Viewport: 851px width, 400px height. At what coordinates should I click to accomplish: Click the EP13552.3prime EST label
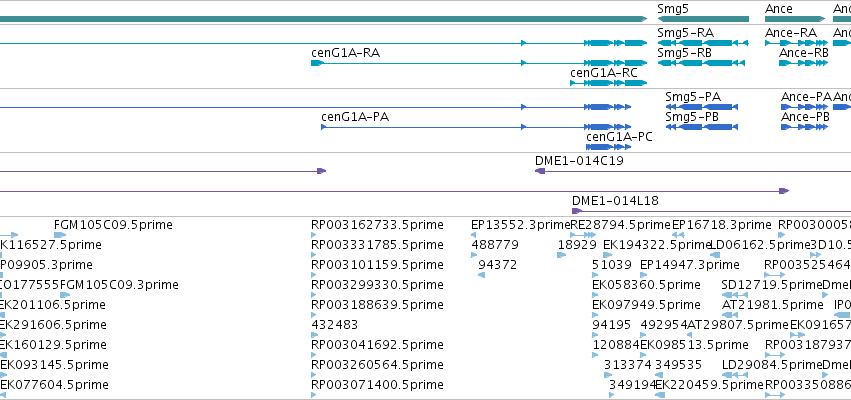(x=520, y=225)
